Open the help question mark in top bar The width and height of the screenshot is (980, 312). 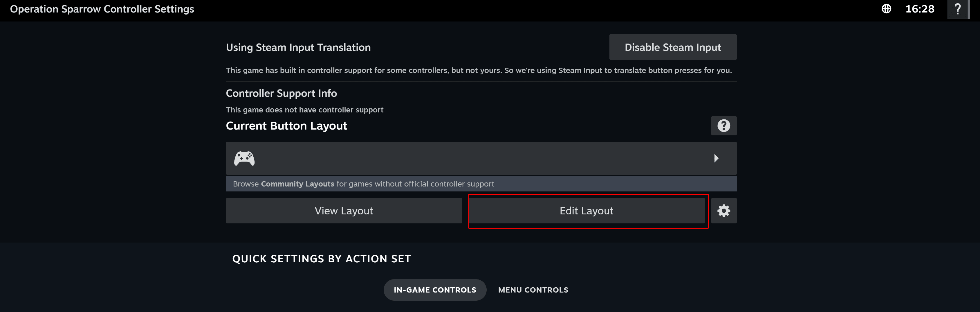pos(958,9)
